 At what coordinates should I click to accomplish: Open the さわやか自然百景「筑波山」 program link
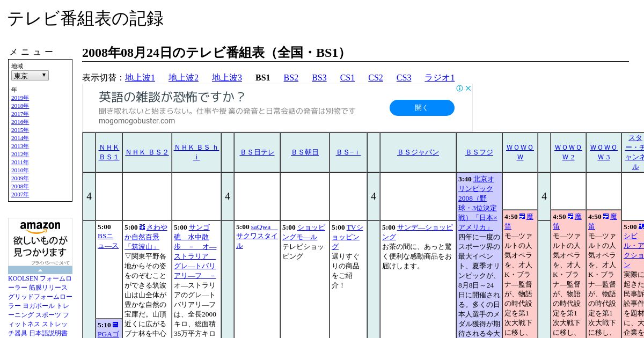coord(145,237)
